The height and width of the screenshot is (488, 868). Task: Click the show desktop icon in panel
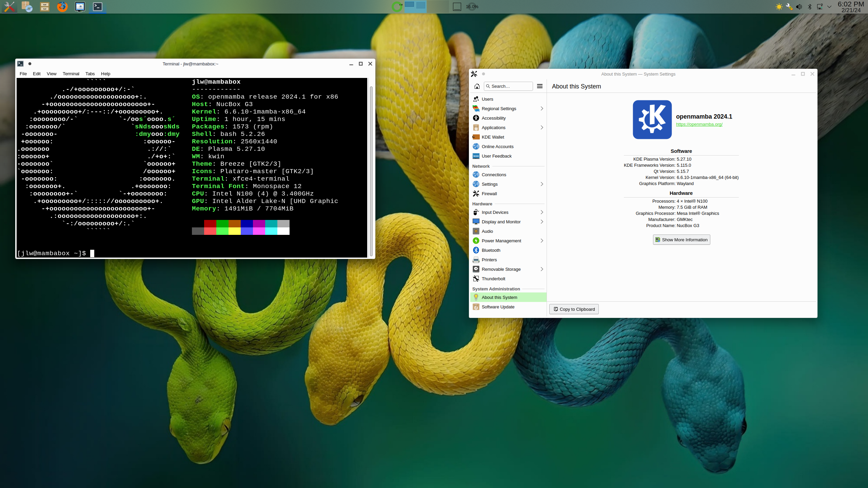[457, 6]
